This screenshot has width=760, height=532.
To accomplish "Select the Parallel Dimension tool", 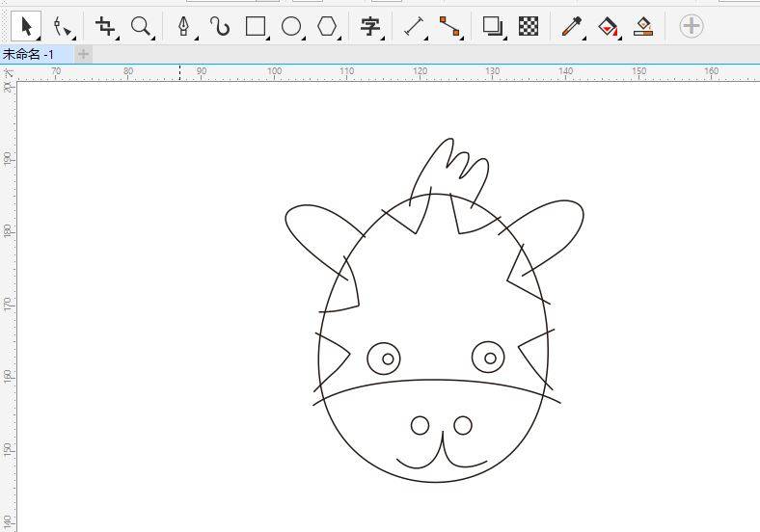I will (415, 26).
